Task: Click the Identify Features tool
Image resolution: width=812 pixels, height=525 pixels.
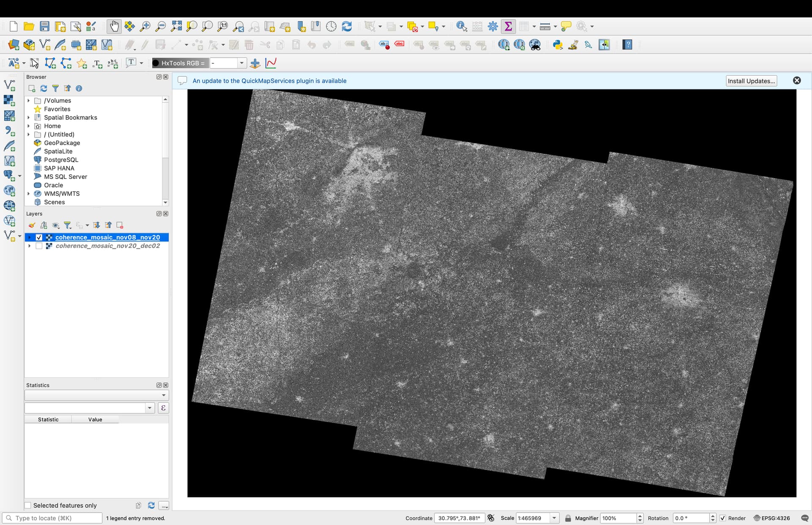Action: coord(461,26)
